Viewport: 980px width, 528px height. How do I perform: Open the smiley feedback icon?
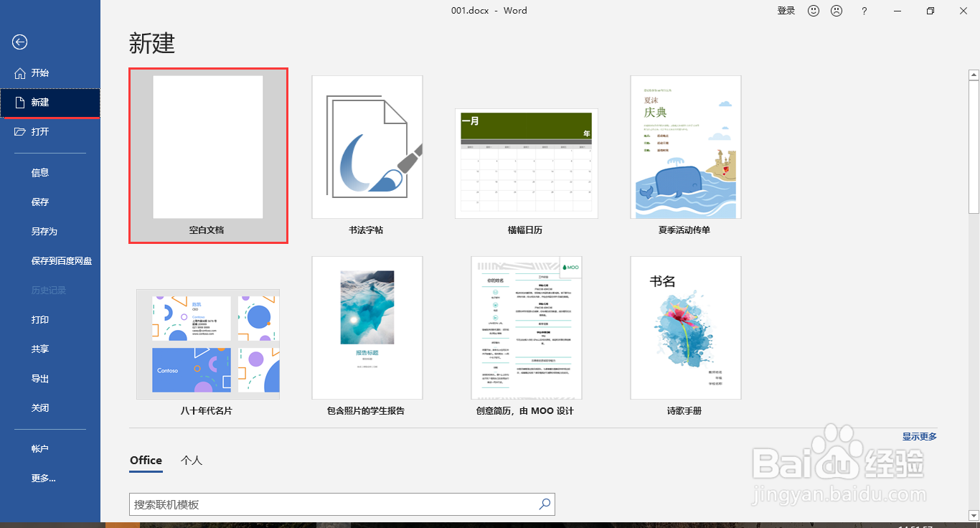[x=813, y=11]
